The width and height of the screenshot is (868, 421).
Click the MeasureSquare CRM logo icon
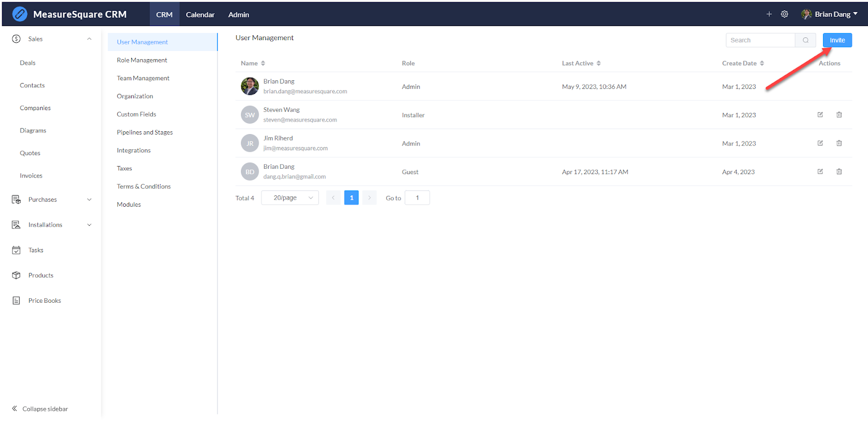coord(20,14)
